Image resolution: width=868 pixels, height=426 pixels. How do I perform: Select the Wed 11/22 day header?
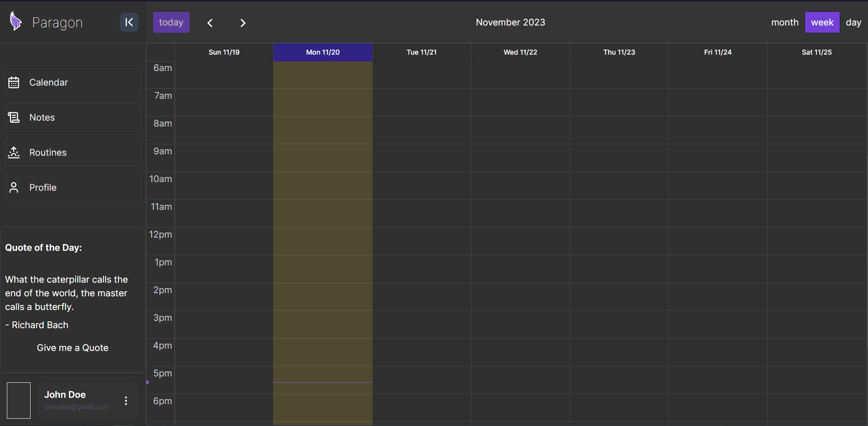tap(520, 52)
